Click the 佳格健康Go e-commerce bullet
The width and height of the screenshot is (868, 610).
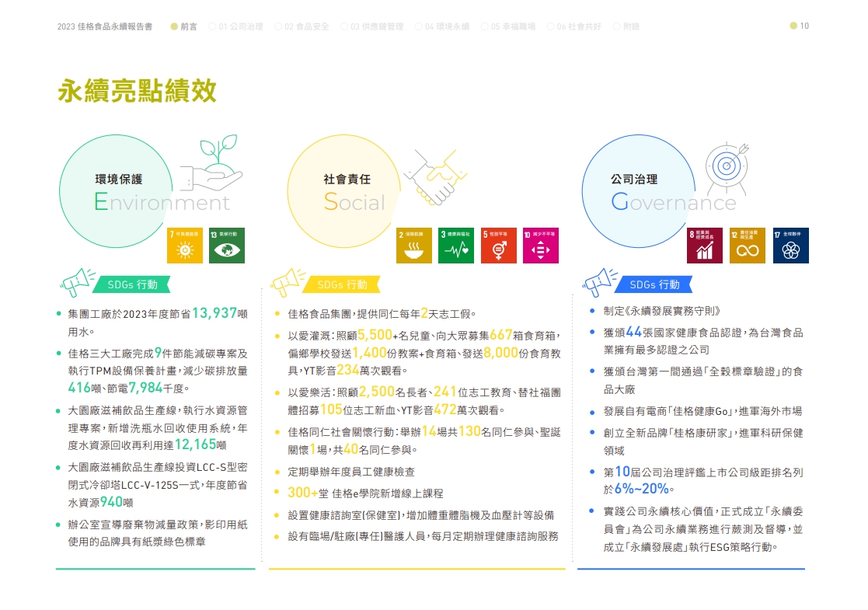click(702, 411)
